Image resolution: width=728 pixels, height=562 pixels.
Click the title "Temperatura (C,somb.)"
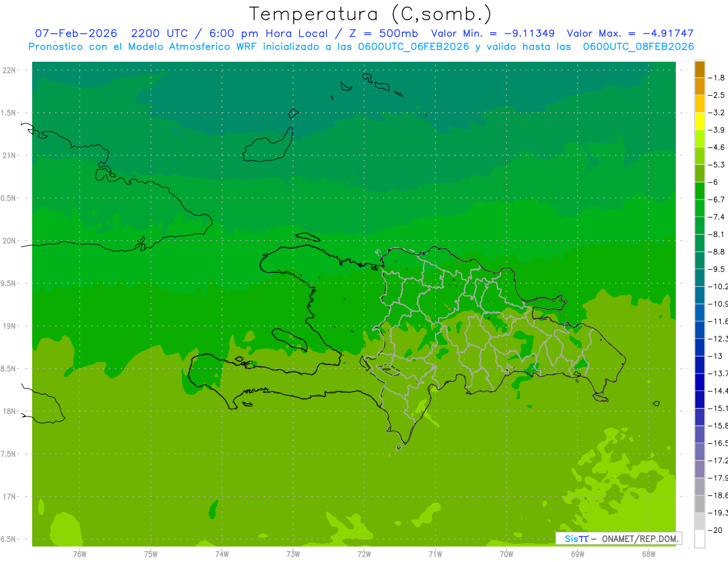[x=370, y=14]
